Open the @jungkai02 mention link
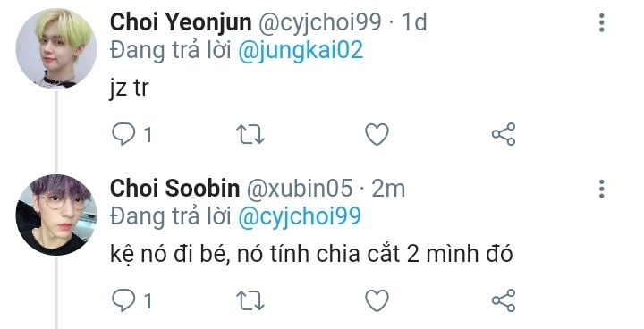This screenshot has width=644, height=329. click(x=301, y=51)
